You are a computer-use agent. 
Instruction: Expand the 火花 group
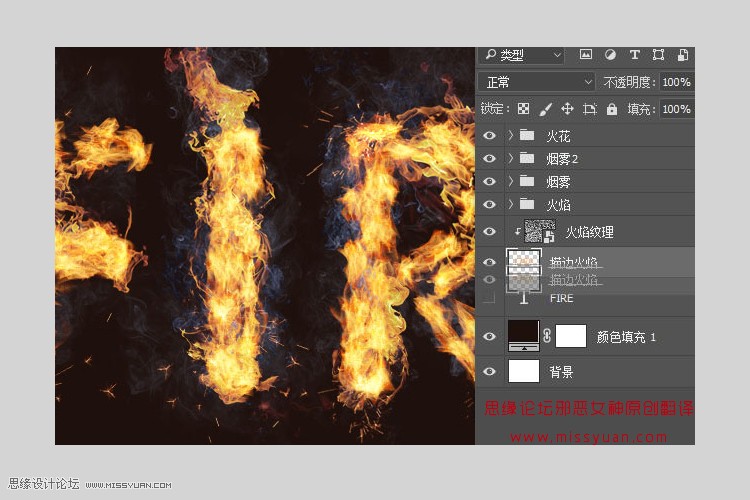tap(511, 135)
